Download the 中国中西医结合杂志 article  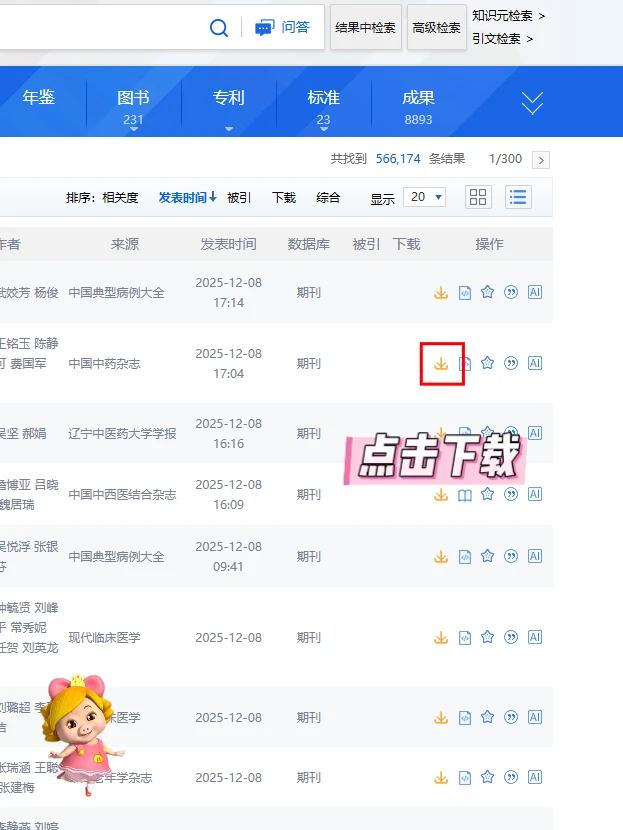coord(441,494)
